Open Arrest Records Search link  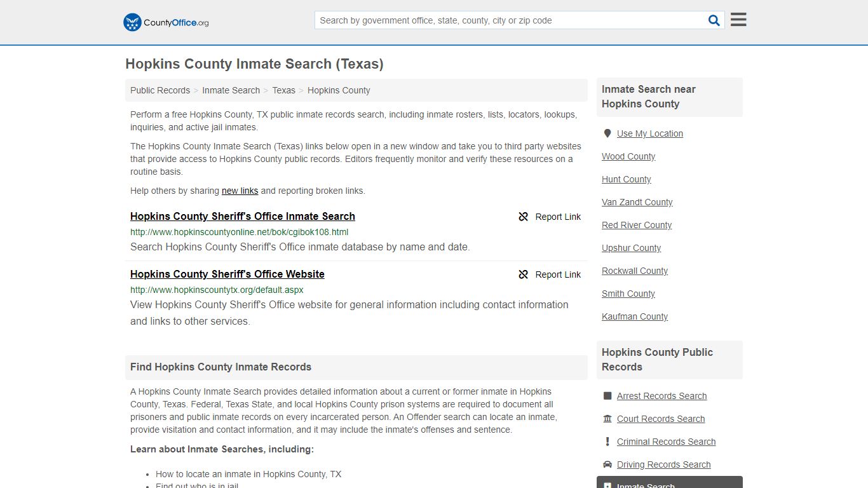click(662, 396)
